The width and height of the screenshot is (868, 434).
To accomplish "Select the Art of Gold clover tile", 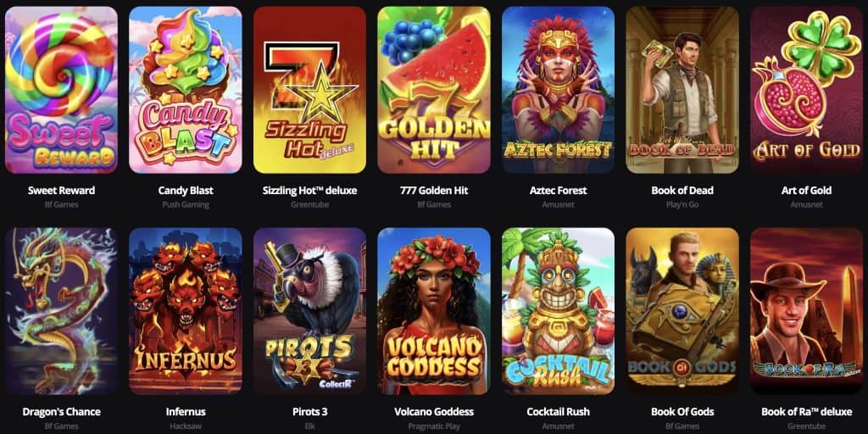I will click(807, 90).
